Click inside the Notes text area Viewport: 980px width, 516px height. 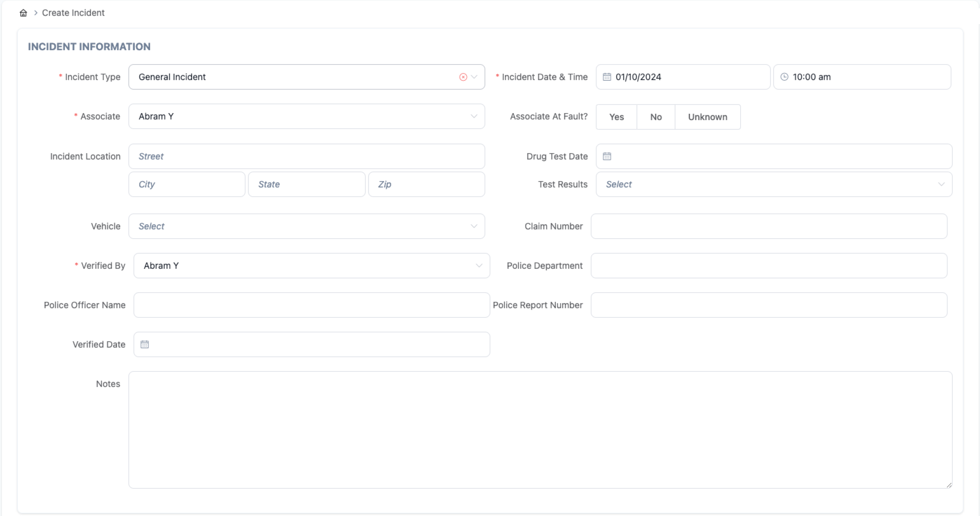click(x=540, y=430)
